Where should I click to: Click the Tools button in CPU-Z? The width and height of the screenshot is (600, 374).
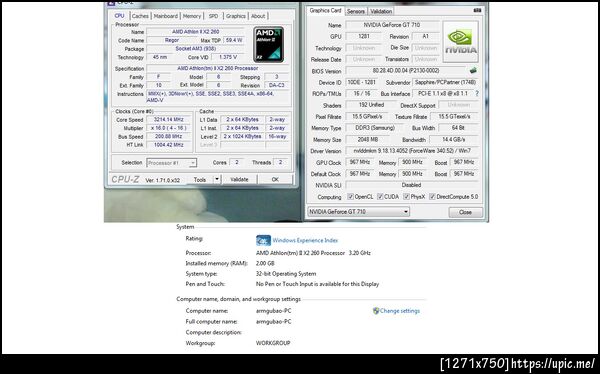pos(200,179)
